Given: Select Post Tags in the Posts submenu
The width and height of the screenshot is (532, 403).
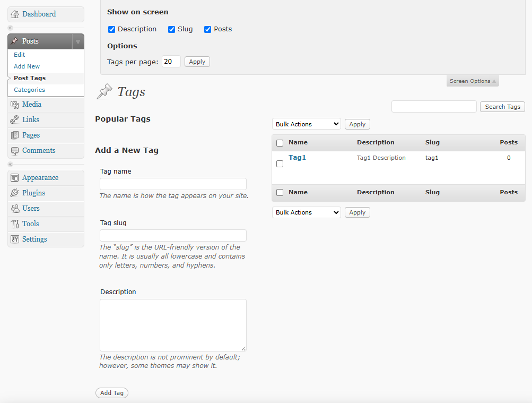Looking at the screenshot, I should coord(30,78).
